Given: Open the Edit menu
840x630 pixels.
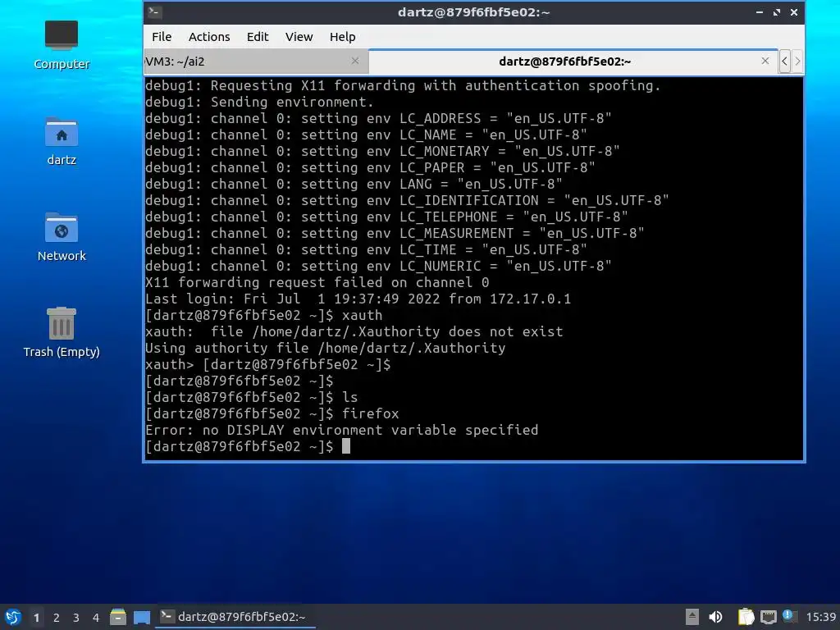Looking at the screenshot, I should 257,36.
